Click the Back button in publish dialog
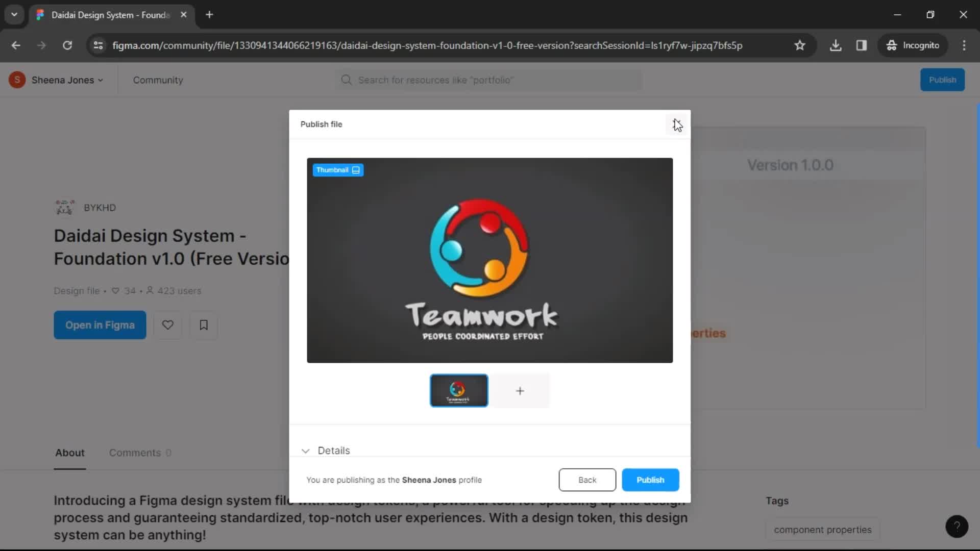 [x=587, y=480]
